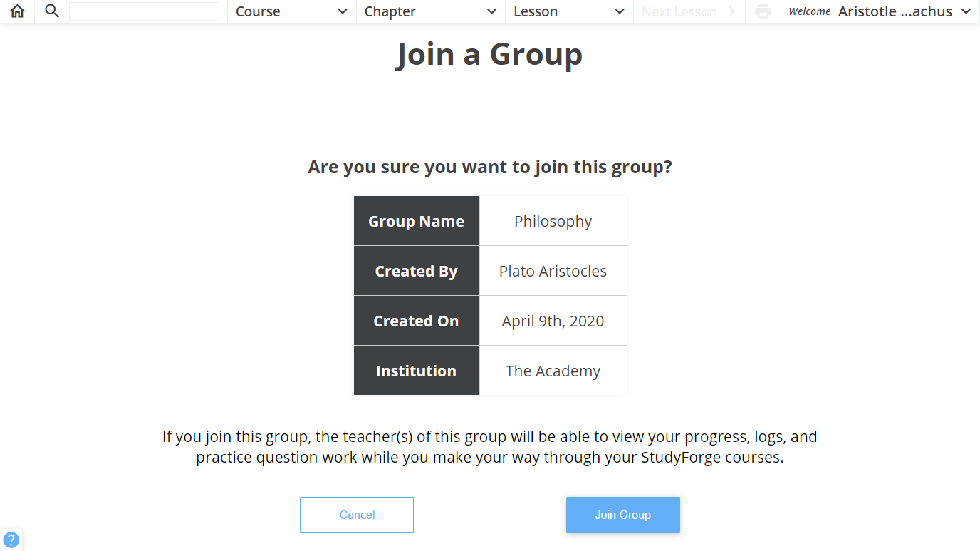Click the printer icon in toolbar

point(763,11)
